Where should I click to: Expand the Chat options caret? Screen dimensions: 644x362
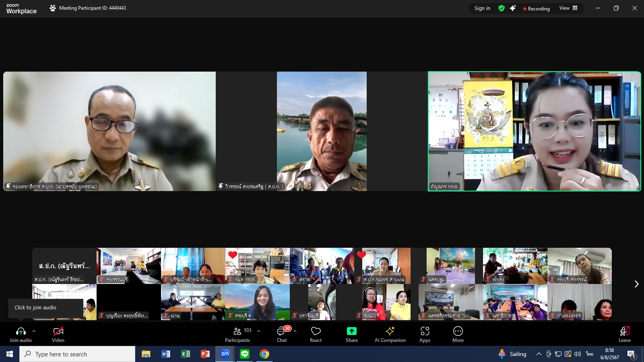click(295, 331)
